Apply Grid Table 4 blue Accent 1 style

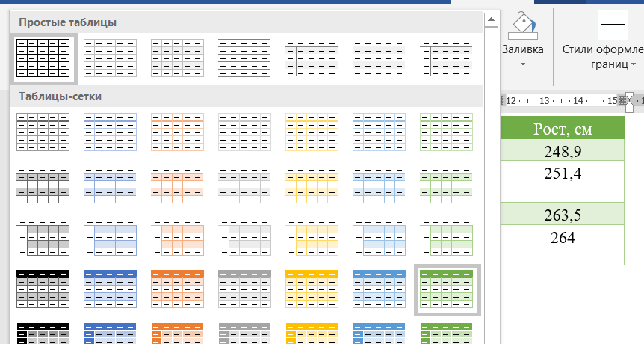(110, 289)
